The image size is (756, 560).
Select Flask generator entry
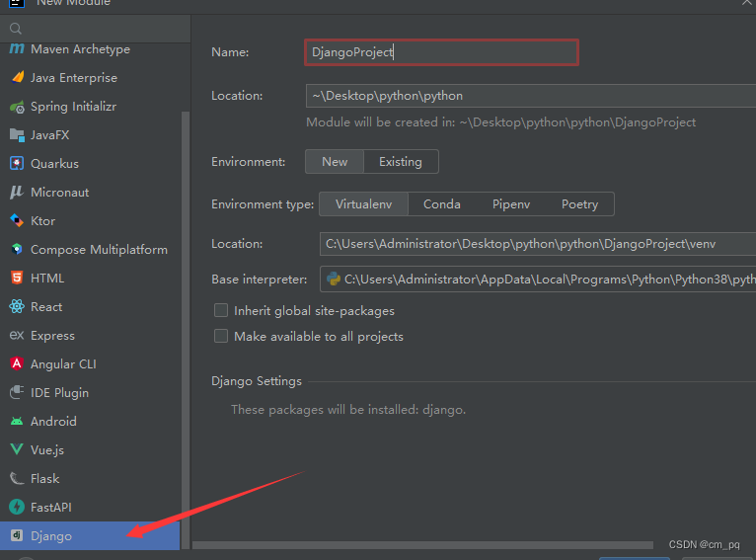[x=90, y=478]
